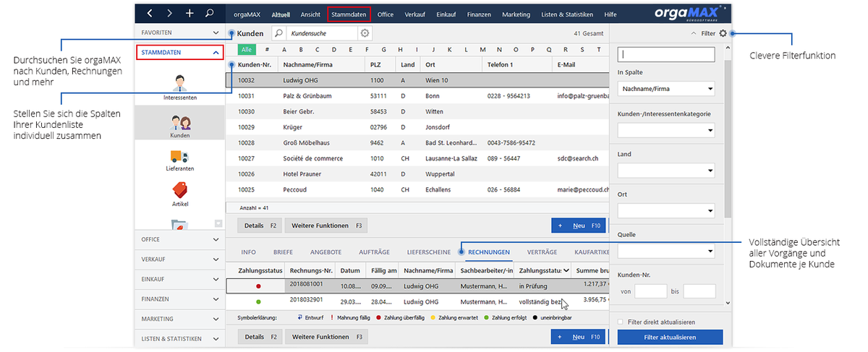Open the Interessenten section icon
Viewport: 868px width, 352px height.
180,82
